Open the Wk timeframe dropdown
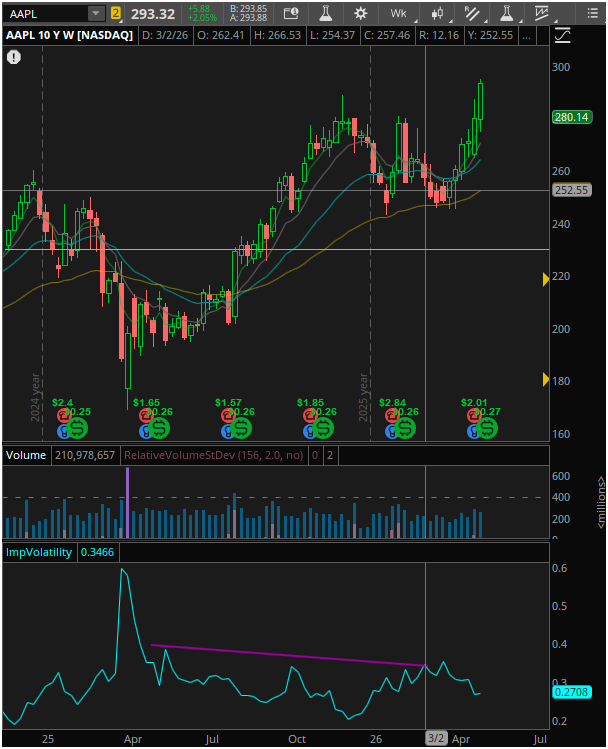Screen dimensions: 608x749 point(399,13)
